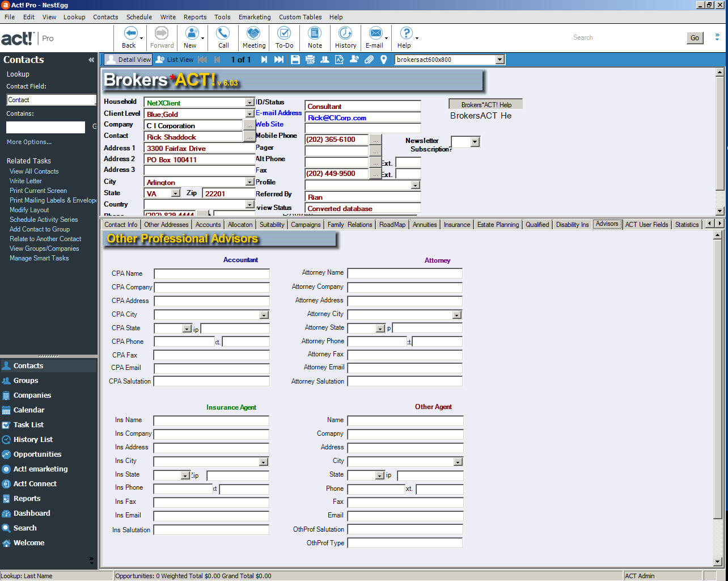Click the Write Letter task link
This screenshot has height=581, width=728.
tap(26, 181)
